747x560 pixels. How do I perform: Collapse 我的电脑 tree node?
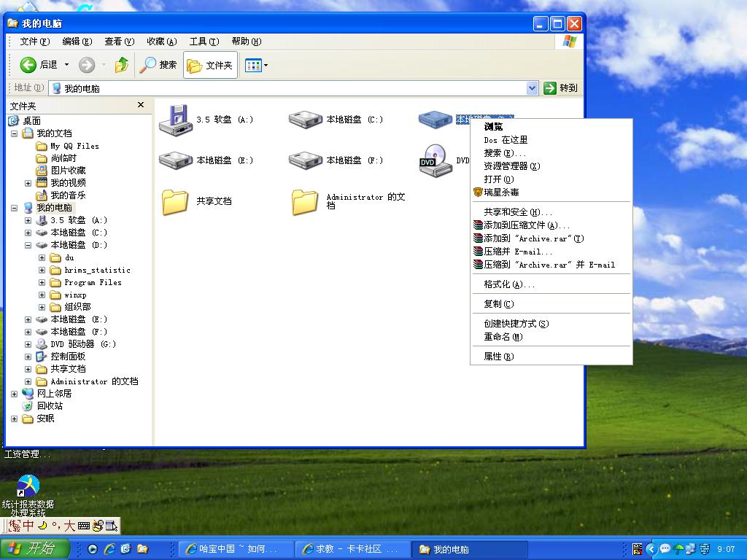tap(15, 208)
